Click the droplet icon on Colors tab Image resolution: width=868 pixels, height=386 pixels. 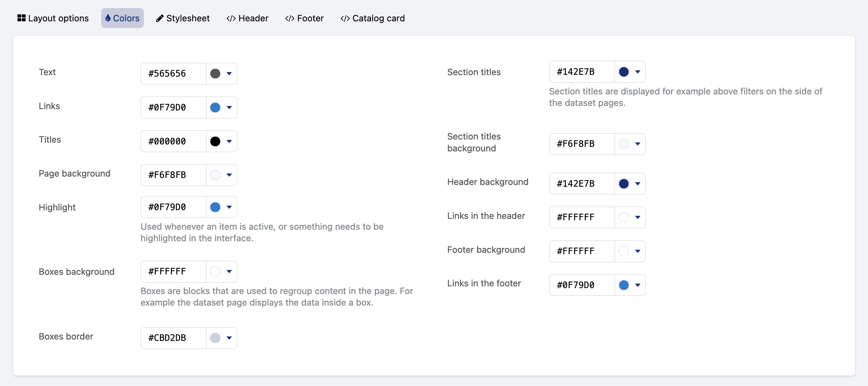point(108,18)
